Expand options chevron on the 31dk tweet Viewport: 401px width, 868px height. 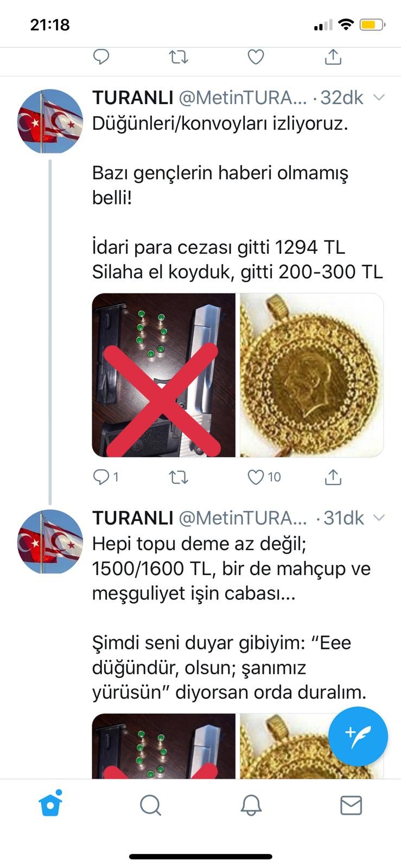379,518
